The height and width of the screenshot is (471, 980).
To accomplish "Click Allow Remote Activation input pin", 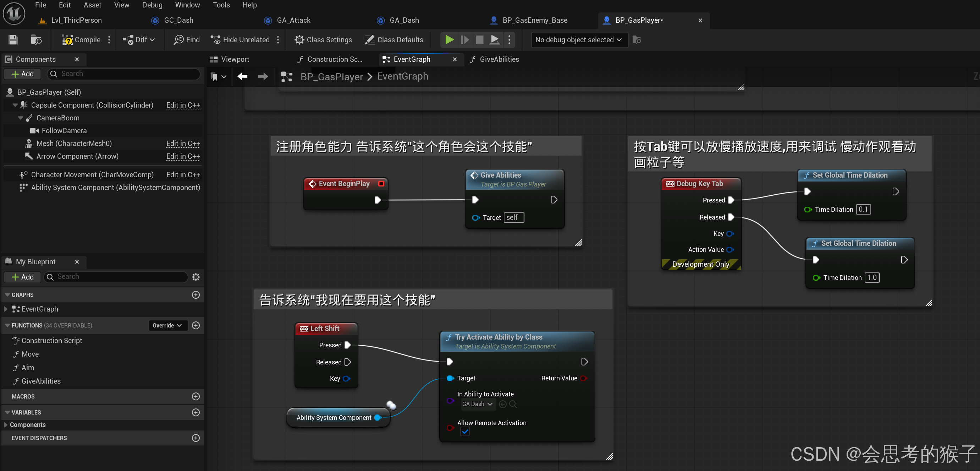I will tap(450, 428).
